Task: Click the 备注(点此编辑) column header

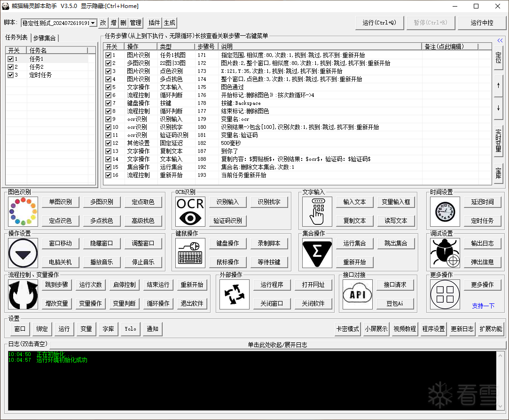Action: point(450,47)
